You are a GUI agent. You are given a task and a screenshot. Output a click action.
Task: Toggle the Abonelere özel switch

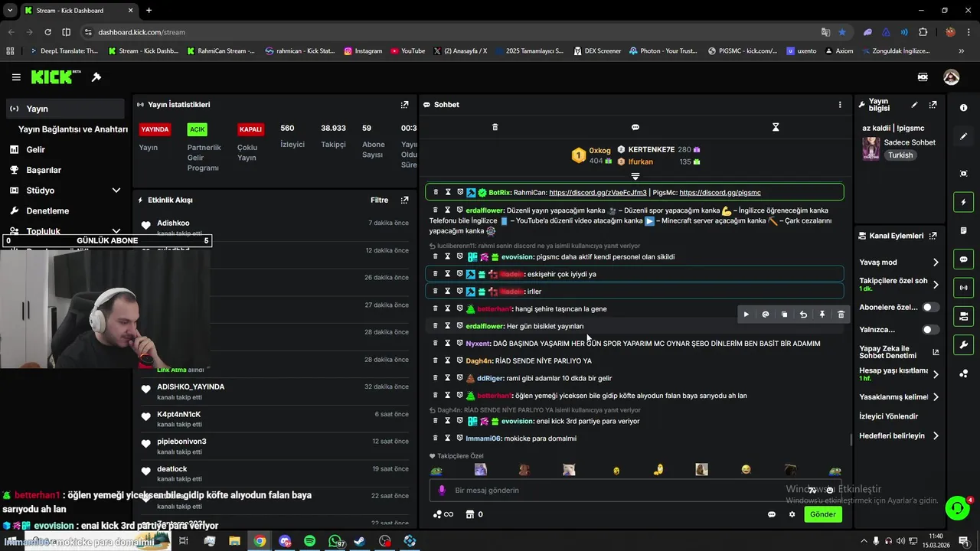(930, 307)
